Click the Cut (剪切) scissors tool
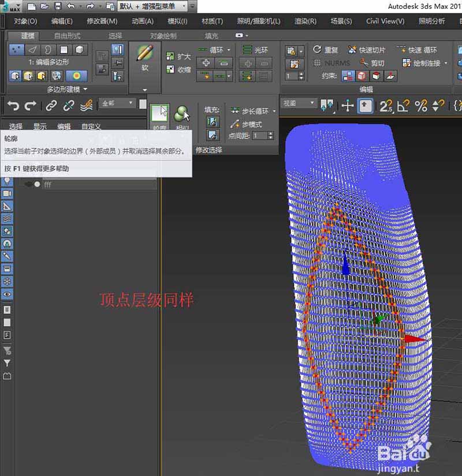 click(x=371, y=63)
